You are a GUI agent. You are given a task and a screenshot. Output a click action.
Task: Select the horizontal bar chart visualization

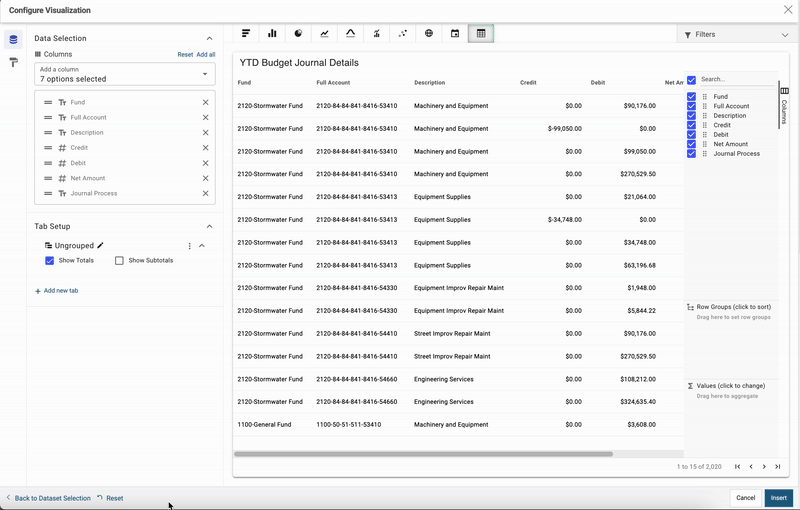pyautogui.click(x=246, y=34)
